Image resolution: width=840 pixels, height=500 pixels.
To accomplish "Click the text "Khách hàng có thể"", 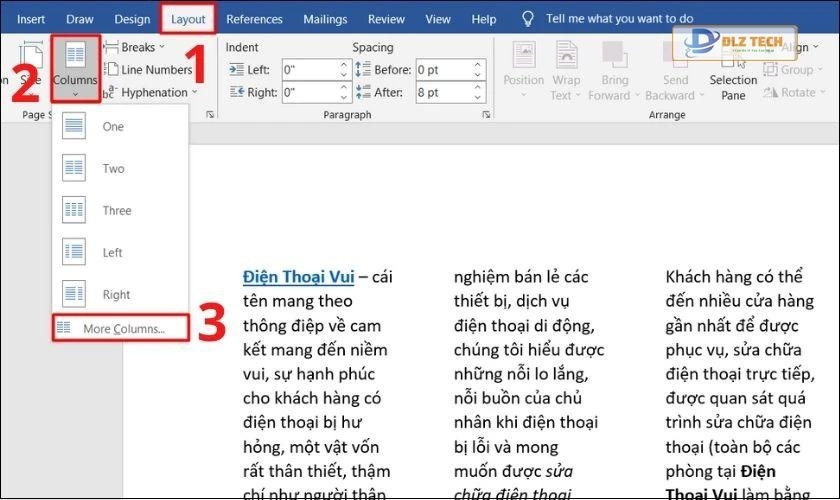I will [x=734, y=277].
